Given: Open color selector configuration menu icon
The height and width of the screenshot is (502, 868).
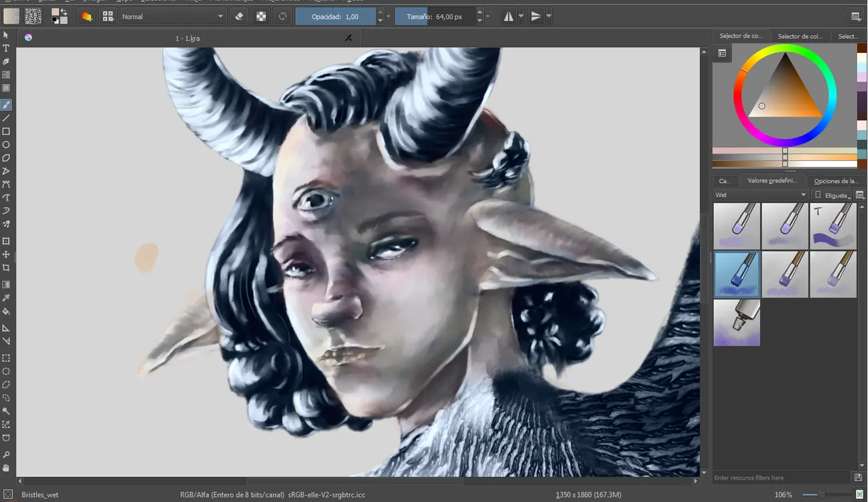Looking at the screenshot, I should pos(722,53).
